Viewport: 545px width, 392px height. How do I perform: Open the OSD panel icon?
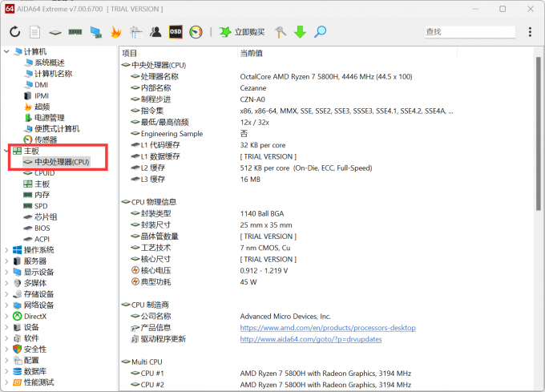[176, 32]
